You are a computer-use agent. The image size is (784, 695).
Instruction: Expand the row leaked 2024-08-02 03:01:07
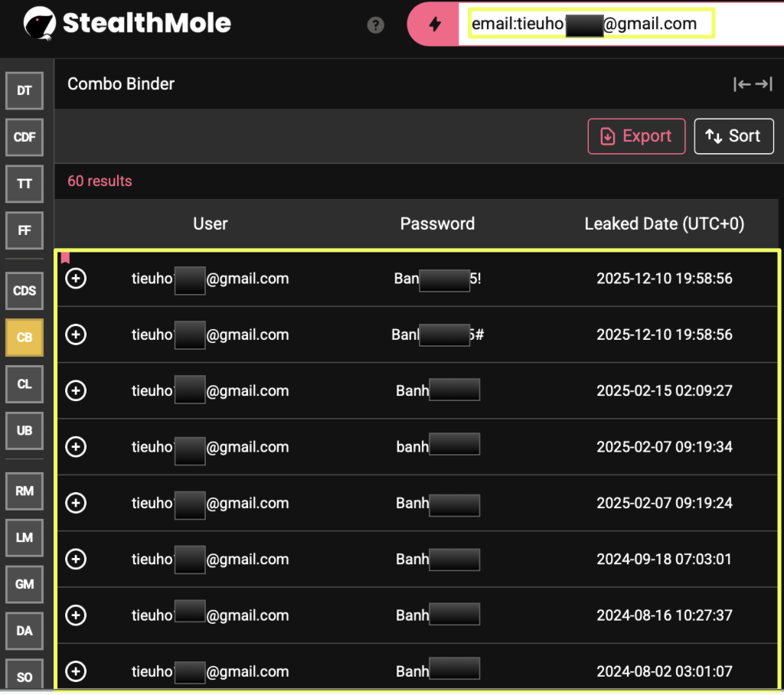tap(76, 671)
